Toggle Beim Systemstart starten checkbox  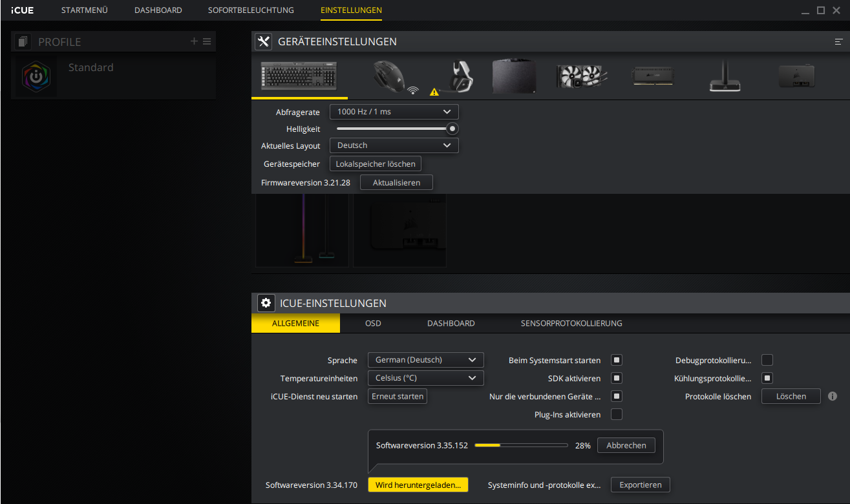(617, 360)
